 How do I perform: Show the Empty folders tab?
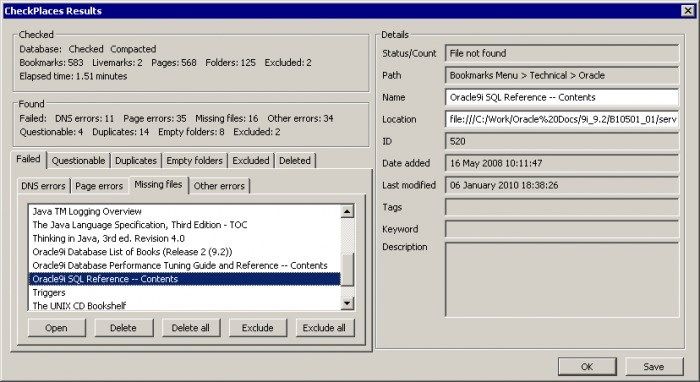tap(194, 161)
